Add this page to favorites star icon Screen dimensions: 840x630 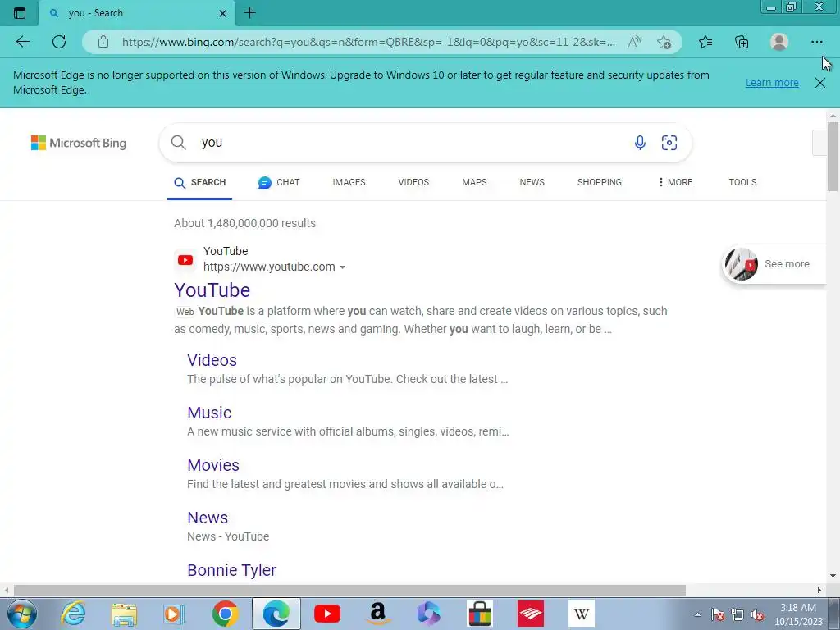pyautogui.click(x=664, y=42)
